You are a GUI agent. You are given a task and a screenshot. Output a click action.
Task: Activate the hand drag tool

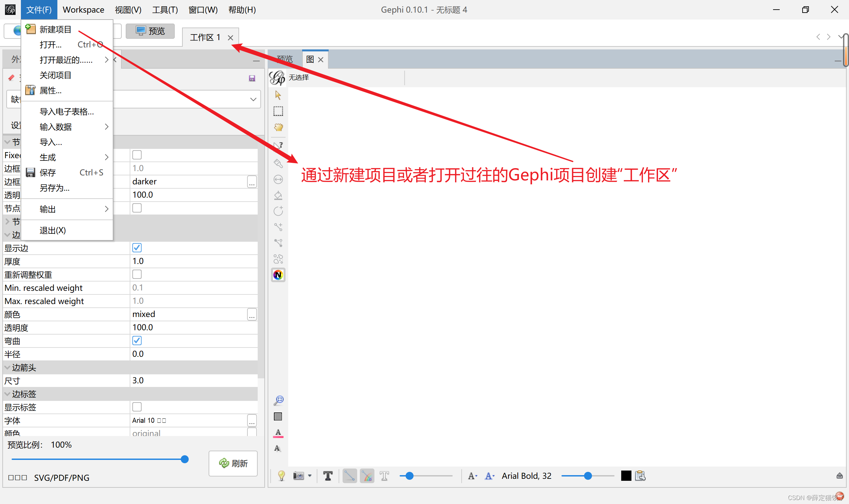click(278, 127)
